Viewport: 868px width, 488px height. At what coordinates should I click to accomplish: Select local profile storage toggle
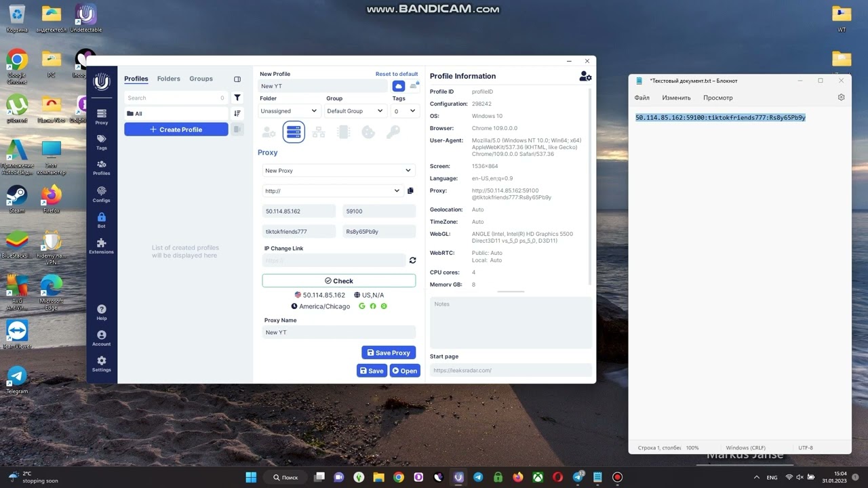(x=414, y=86)
